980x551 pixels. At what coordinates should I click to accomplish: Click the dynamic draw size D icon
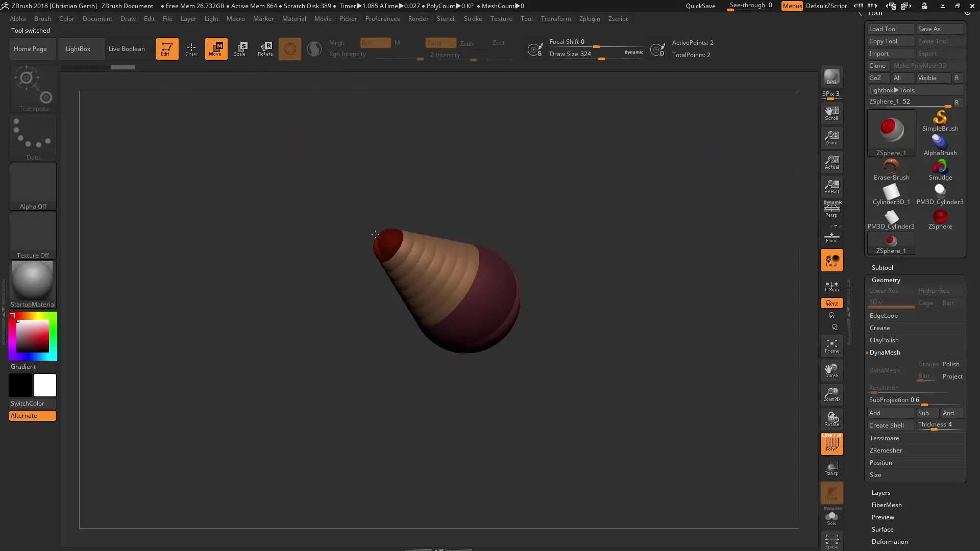tap(657, 49)
